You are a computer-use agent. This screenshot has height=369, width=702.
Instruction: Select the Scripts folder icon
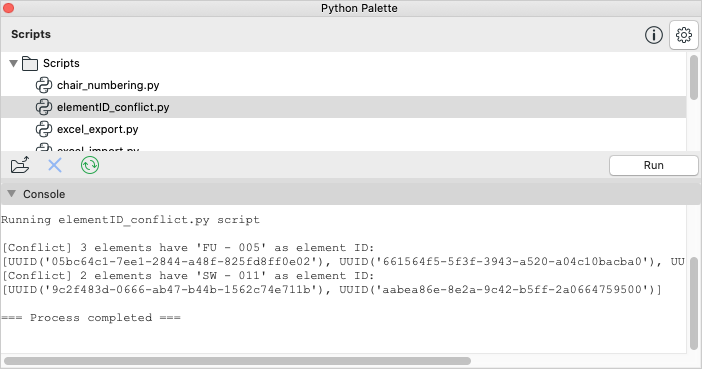point(30,64)
